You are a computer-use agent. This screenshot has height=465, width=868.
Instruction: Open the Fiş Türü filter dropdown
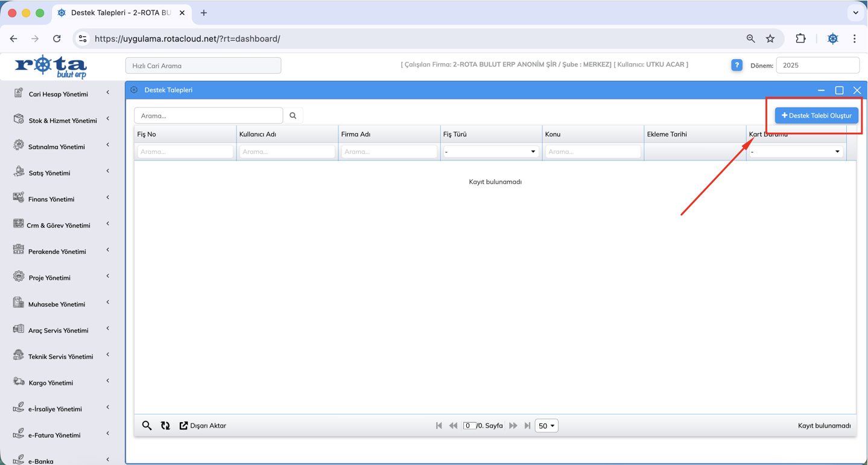[490, 152]
